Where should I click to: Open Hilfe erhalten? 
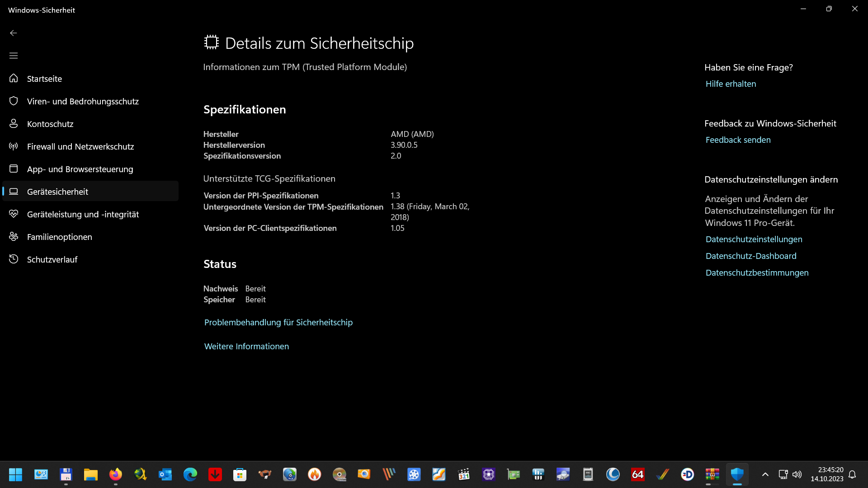coord(730,84)
